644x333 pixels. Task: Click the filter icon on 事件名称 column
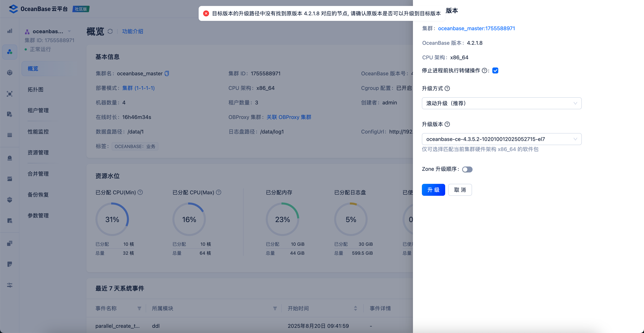[139, 308]
